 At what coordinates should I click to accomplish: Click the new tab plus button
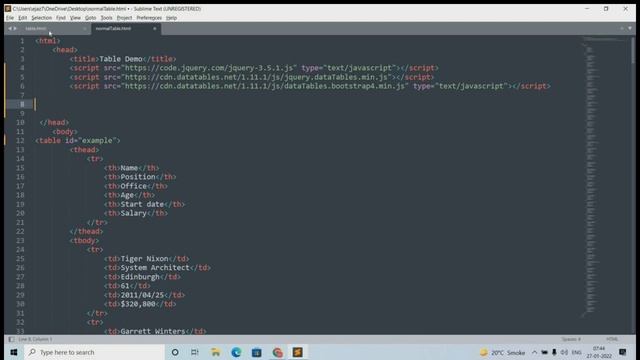pos(622,29)
